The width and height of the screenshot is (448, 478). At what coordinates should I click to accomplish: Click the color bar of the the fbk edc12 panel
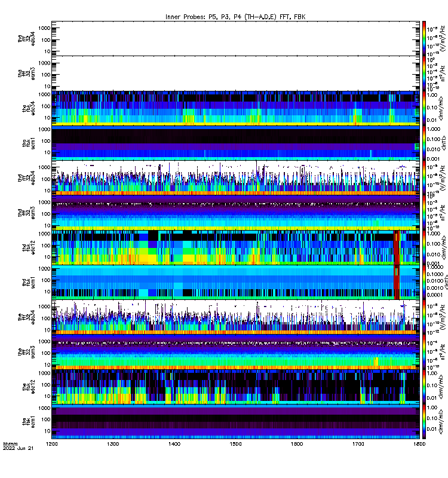(424, 386)
